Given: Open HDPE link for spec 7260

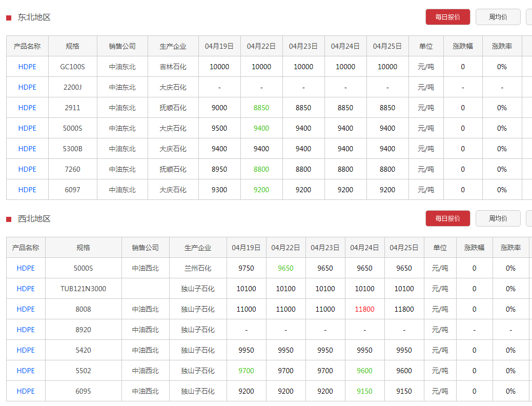Looking at the screenshot, I should point(27,169).
